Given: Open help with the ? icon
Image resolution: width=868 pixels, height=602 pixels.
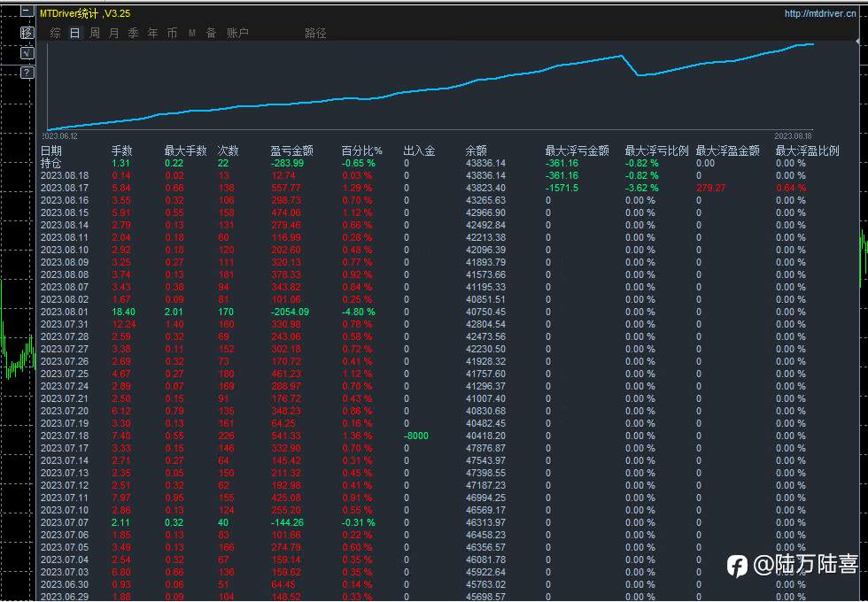Looking at the screenshot, I should point(27,73).
